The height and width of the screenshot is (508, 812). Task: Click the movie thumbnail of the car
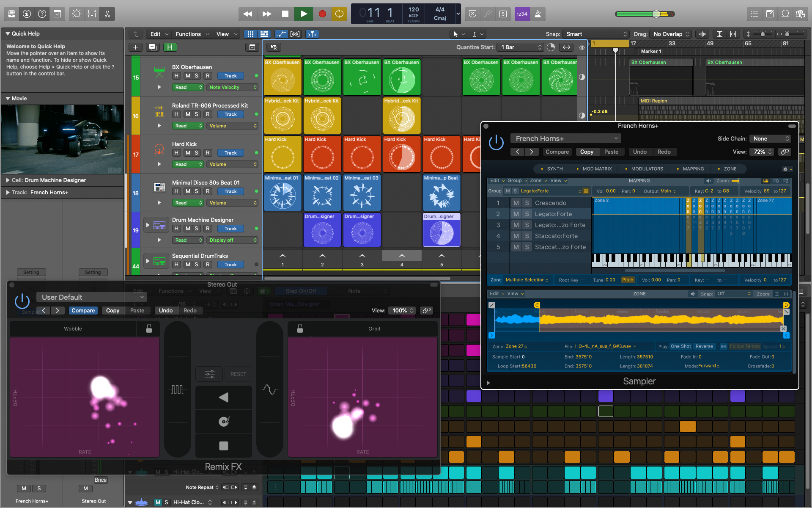coord(63,139)
